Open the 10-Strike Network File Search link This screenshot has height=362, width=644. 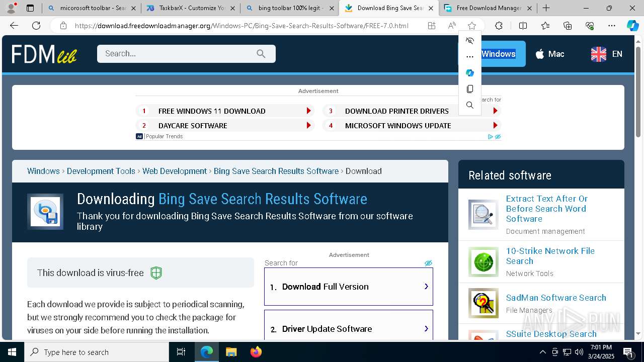(x=550, y=256)
